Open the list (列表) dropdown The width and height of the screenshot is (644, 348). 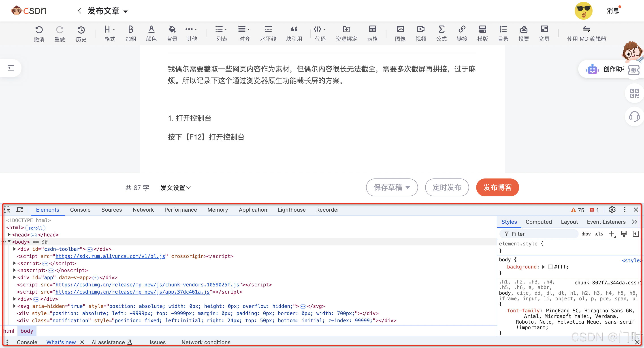[x=222, y=33]
